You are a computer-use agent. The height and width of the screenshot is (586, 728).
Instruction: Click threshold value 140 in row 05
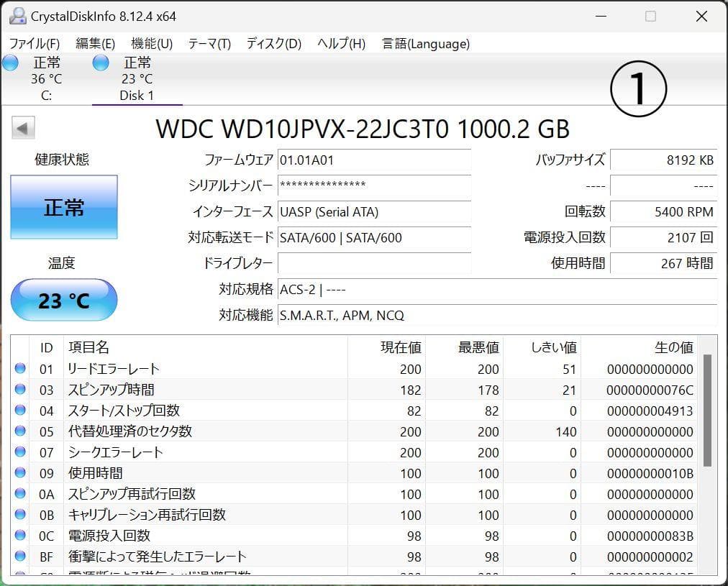click(566, 432)
